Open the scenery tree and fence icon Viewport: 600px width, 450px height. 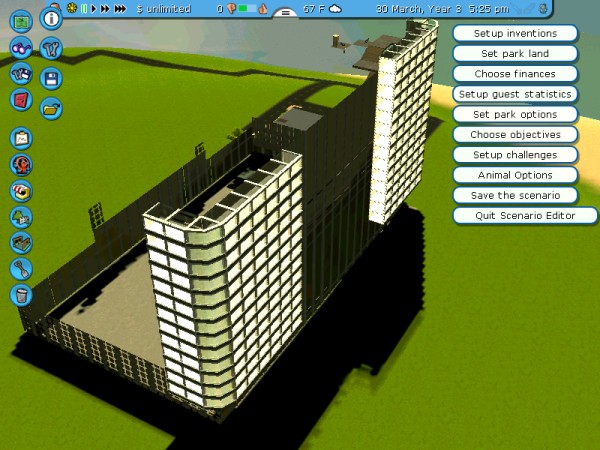click(x=21, y=217)
